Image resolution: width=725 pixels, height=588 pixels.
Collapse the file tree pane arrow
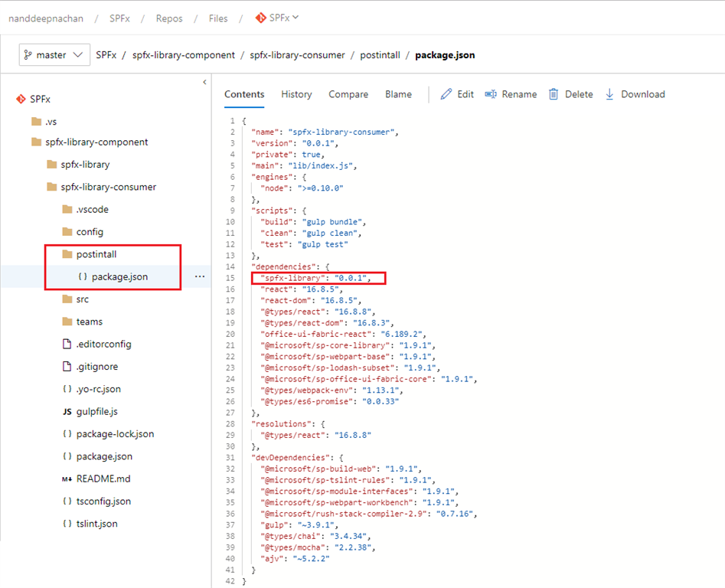click(204, 82)
